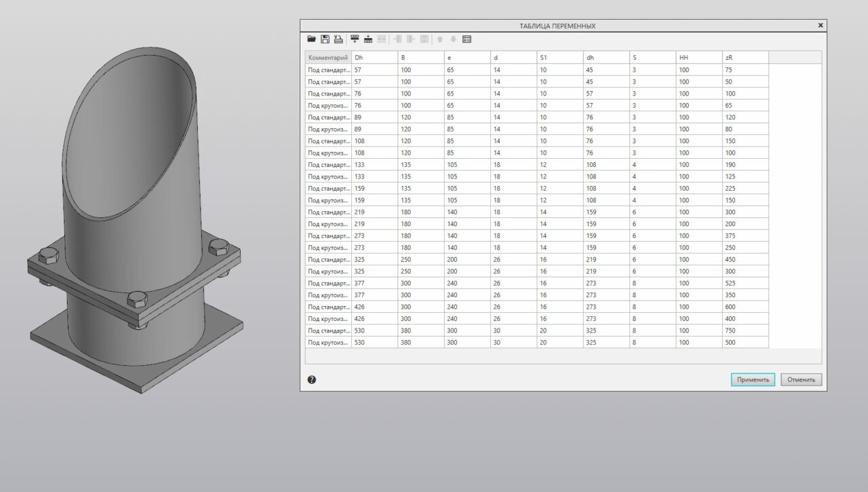This screenshot has height=492, width=868.
Task: Select Dh cell in row with zR 750
Action: pyautogui.click(x=374, y=330)
